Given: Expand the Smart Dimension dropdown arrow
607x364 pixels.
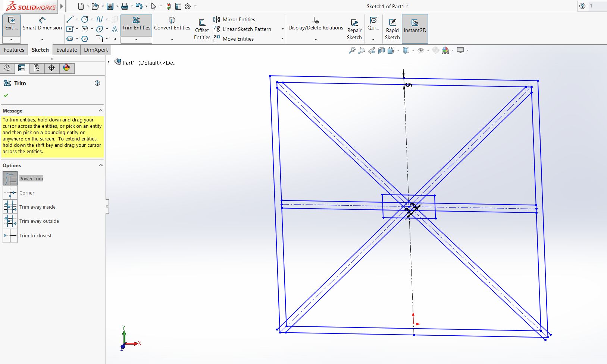Looking at the screenshot, I should pyautogui.click(x=42, y=39).
